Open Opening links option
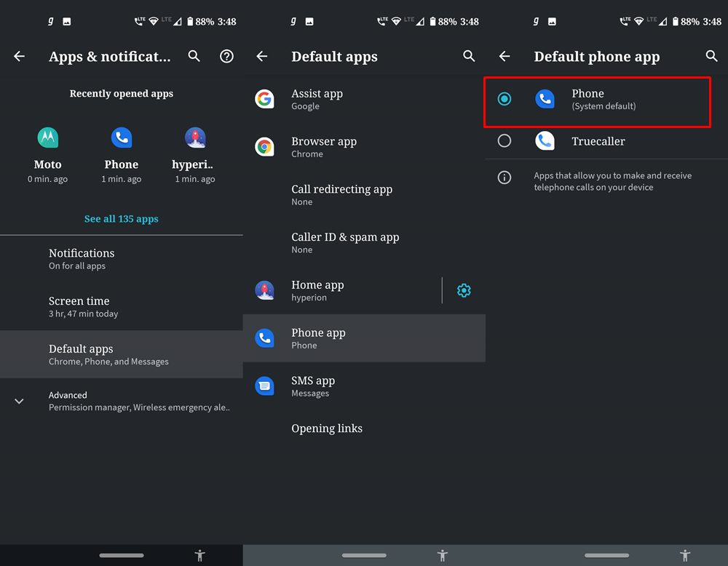This screenshot has height=566, width=728. (364, 429)
